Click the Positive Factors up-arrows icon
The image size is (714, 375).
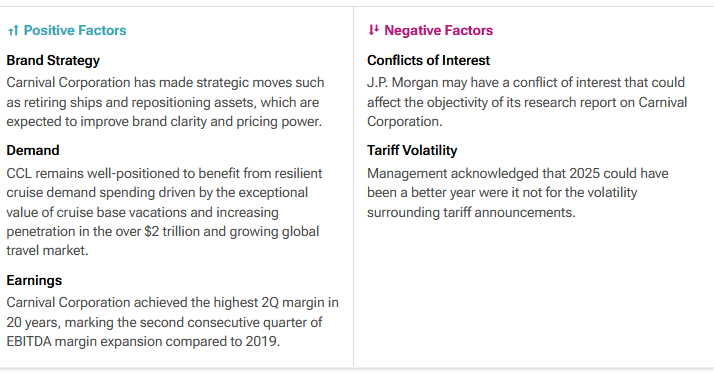(13, 30)
